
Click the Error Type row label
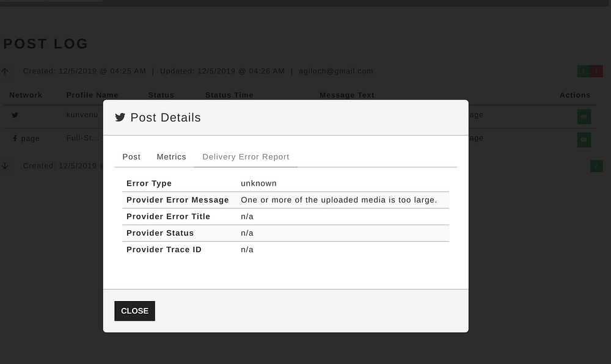point(149,183)
